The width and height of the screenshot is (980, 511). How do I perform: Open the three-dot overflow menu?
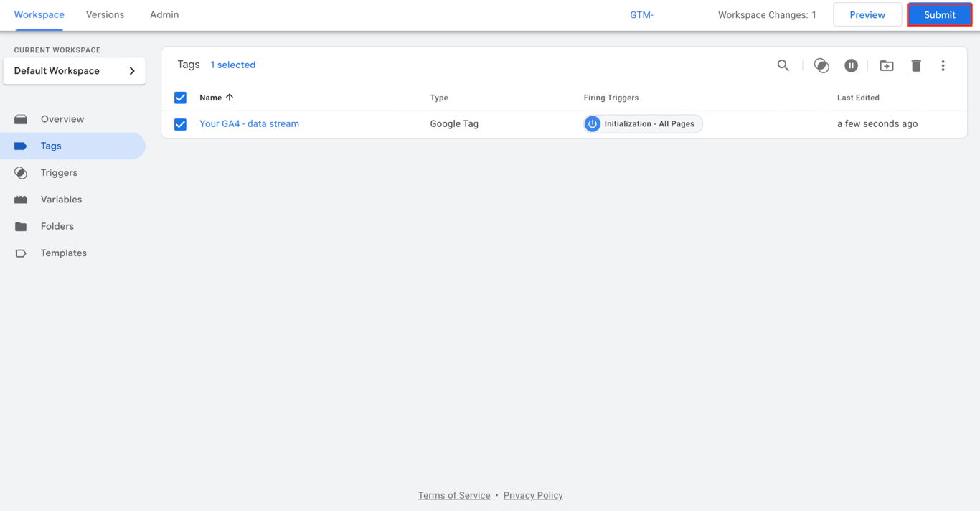click(943, 65)
